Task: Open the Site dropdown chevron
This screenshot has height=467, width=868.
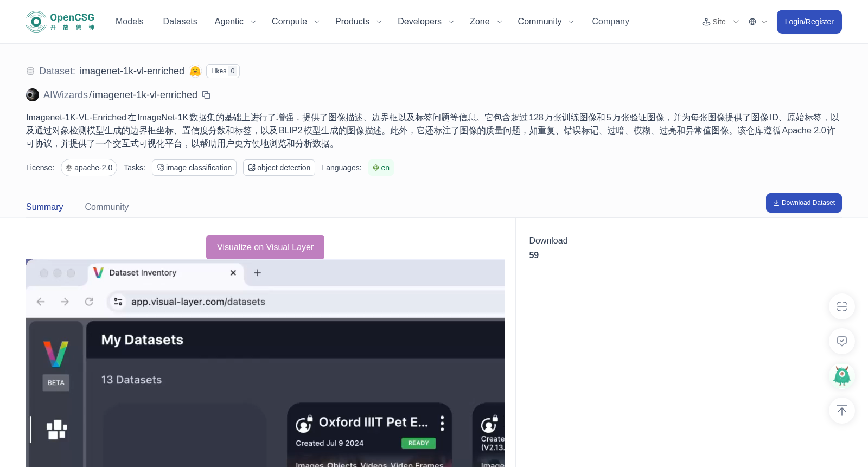Action: pos(736,22)
